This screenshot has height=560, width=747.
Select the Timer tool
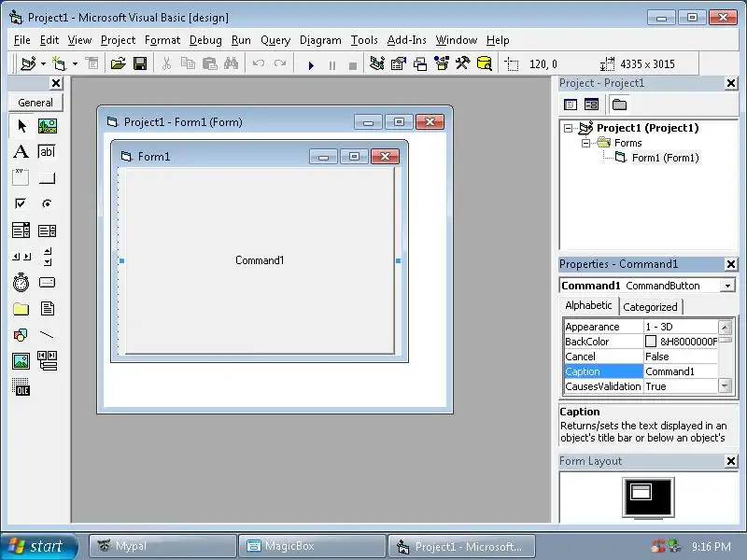[x=21, y=283]
